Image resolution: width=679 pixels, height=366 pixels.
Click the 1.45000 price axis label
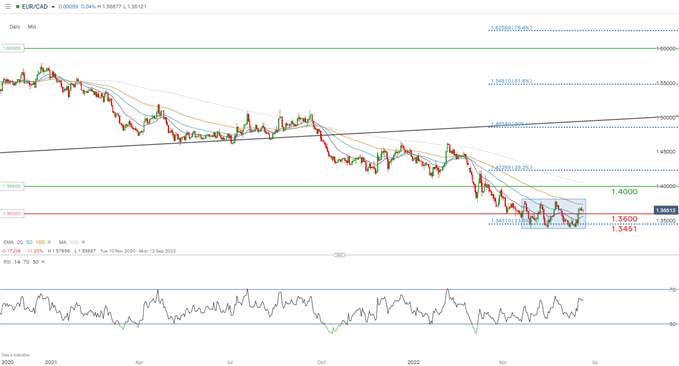(x=666, y=152)
